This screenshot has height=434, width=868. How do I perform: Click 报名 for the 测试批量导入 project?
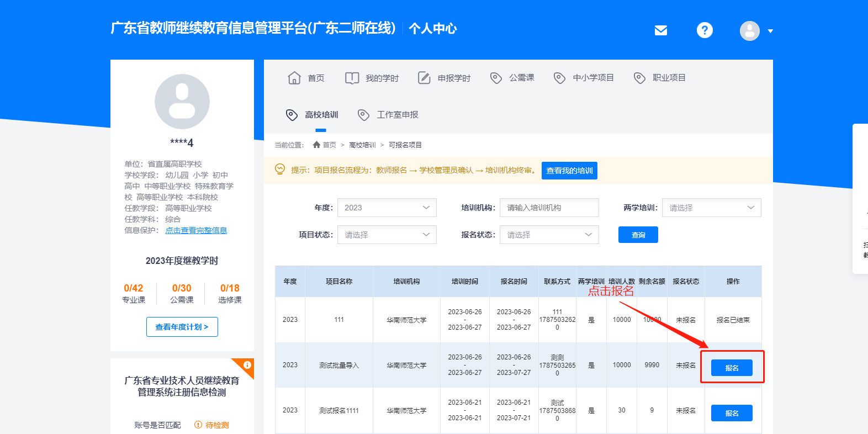click(x=732, y=368)
